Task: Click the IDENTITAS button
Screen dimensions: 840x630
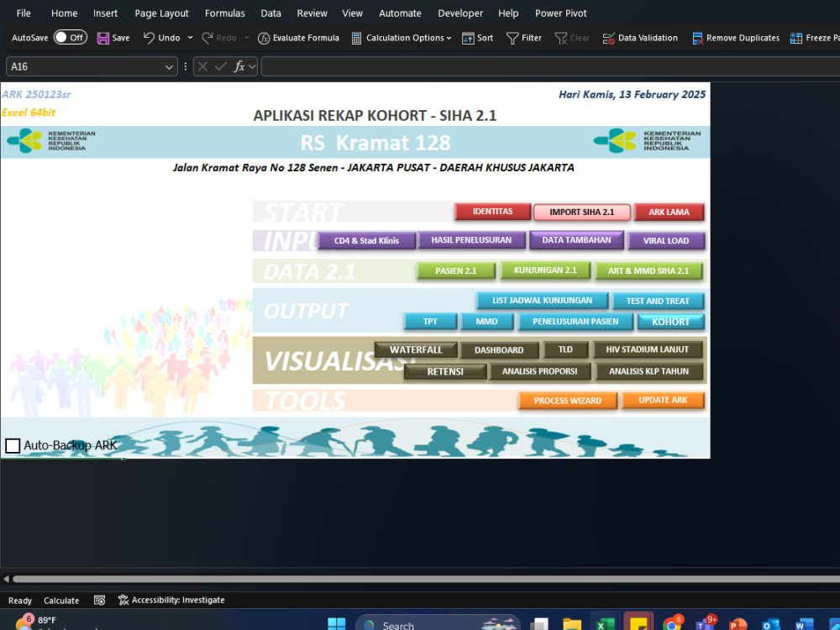Action: tap(492, 212)
